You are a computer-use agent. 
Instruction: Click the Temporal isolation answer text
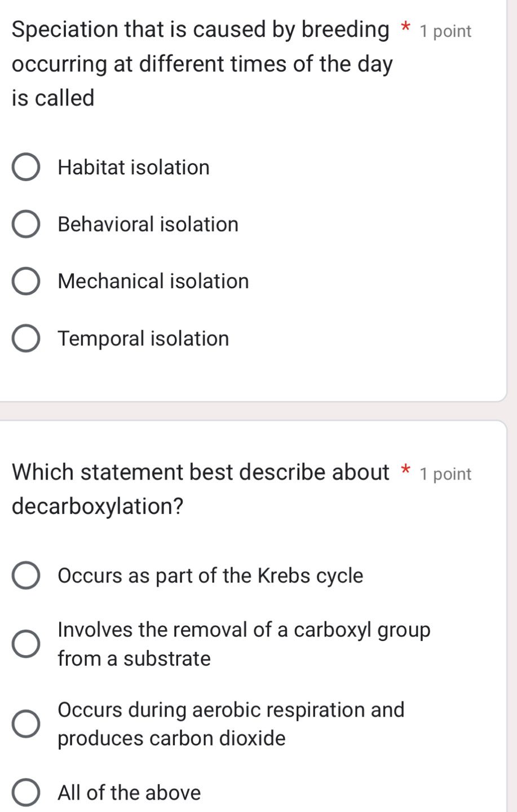point(144,339)
